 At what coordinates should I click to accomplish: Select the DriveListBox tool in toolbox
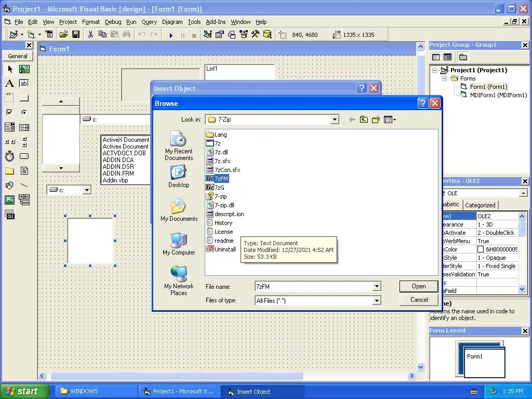click(x=24, y=156)
